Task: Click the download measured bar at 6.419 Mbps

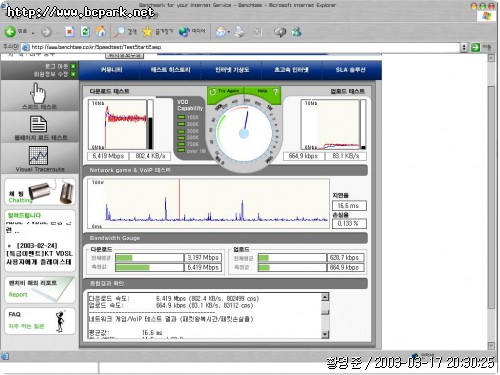Action: (x=149, y=267)
